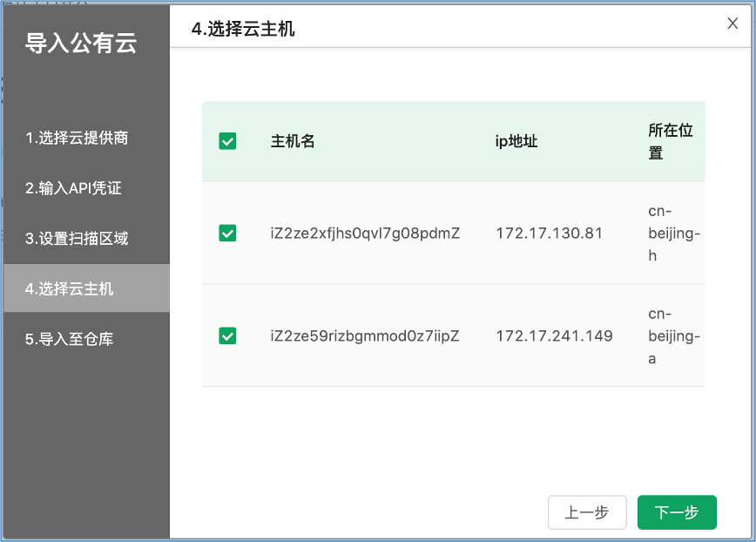Select step 4.选择云主机 in sidebar
The height and width of the screenshot is (542, 756).
[70, 288]
